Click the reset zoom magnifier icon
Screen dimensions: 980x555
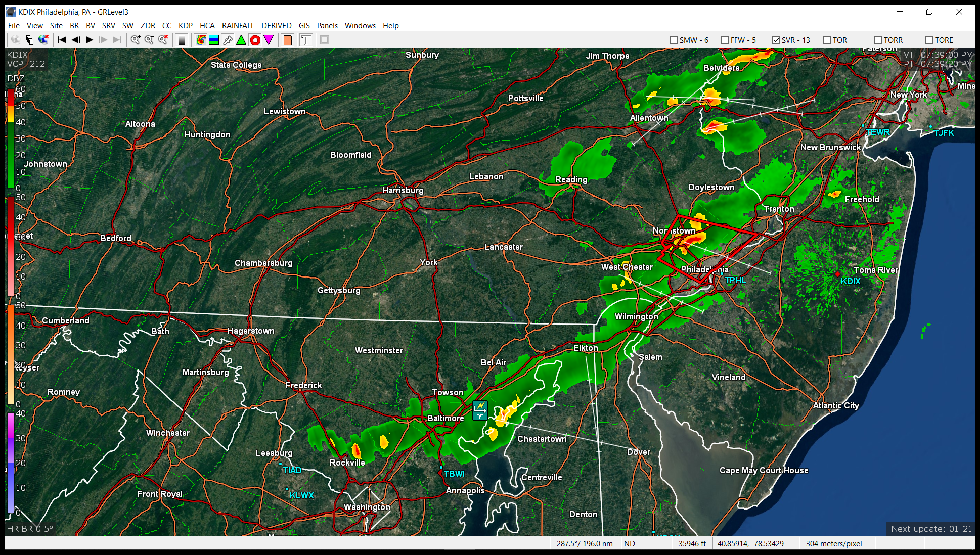point(163,40)
